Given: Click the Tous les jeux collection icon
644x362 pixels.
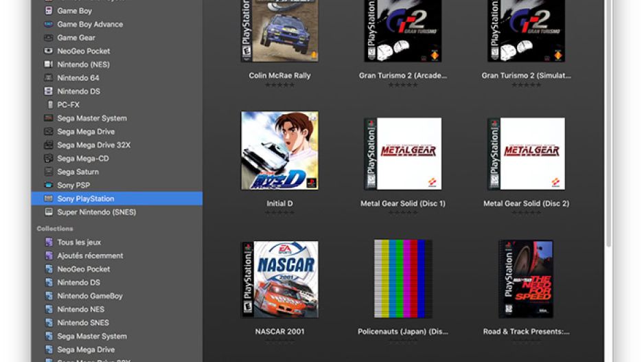Looking at the screenshot, I should coord(49,242).
